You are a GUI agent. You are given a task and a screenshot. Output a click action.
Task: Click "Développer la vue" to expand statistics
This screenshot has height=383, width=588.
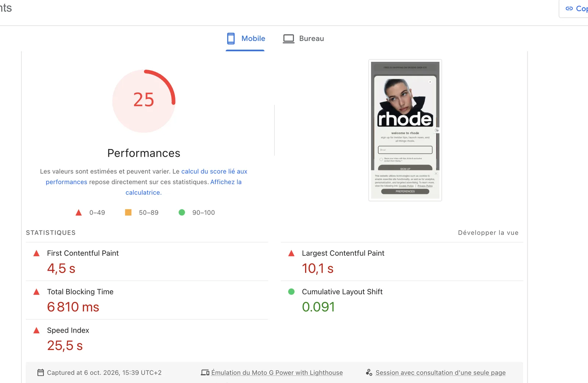pyautogui.click(x=488, y=233)
